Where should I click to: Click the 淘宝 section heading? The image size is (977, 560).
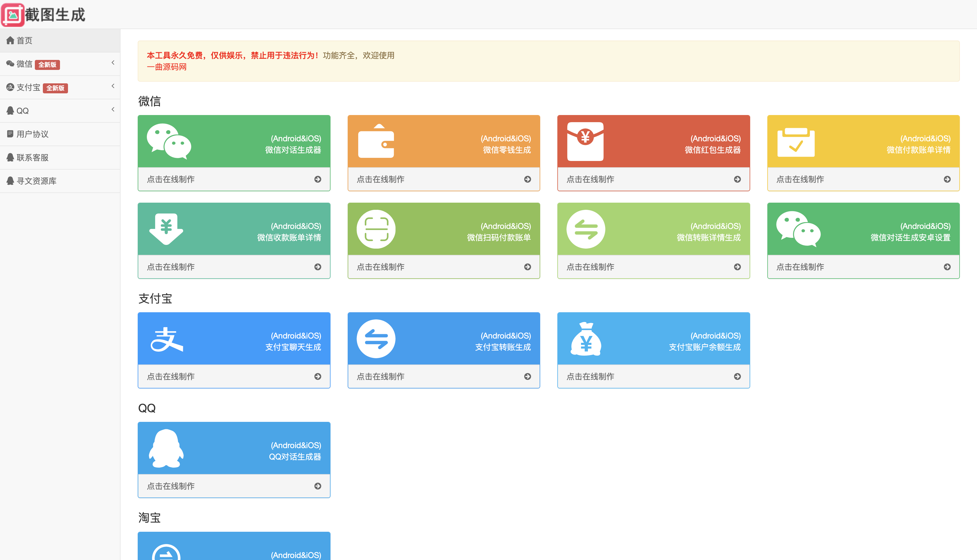(x=149, y=518)
